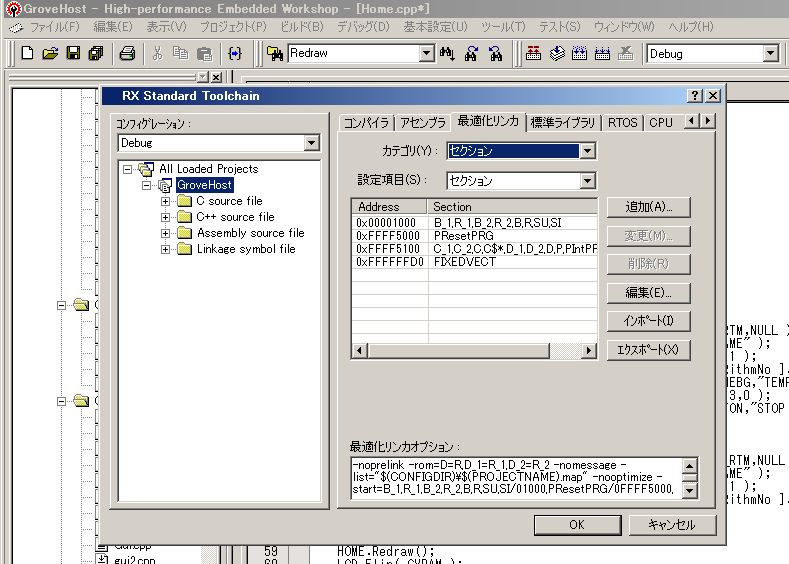Find in files binoculars icon

275,53
